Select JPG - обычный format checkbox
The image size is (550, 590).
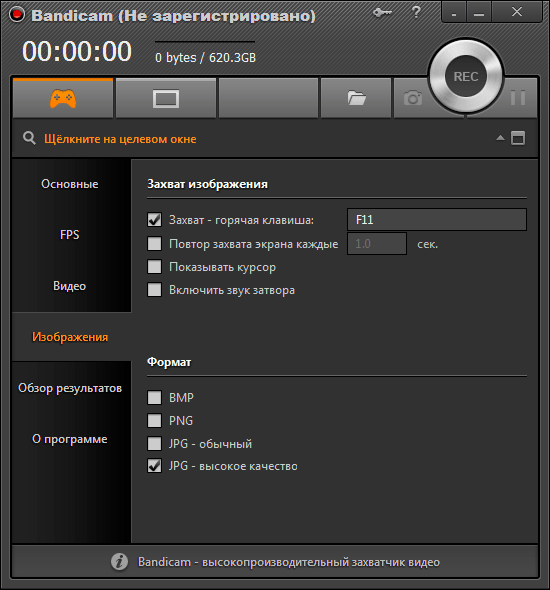[x=154, y=444]
